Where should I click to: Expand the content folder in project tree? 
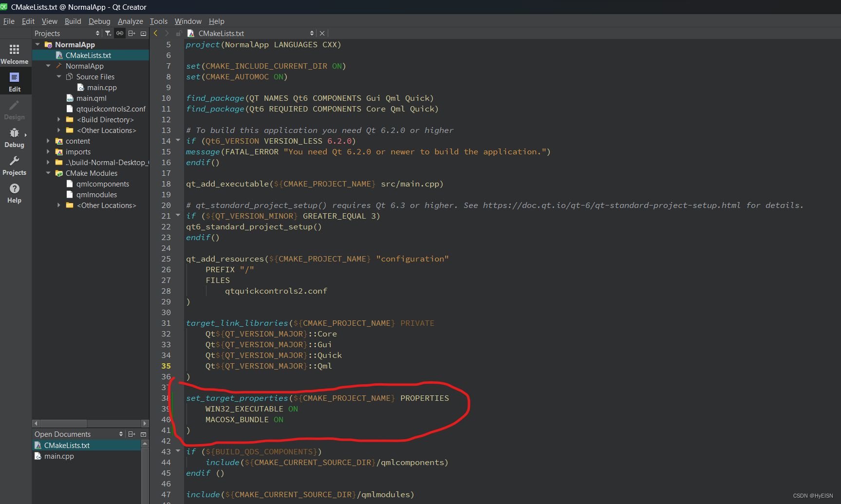(x=48, y=141)
